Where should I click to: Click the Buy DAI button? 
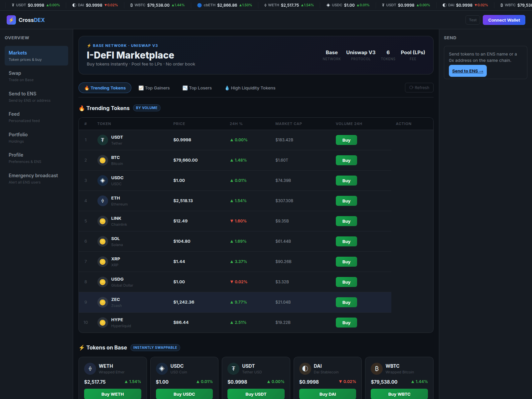(x=328, y=394)
